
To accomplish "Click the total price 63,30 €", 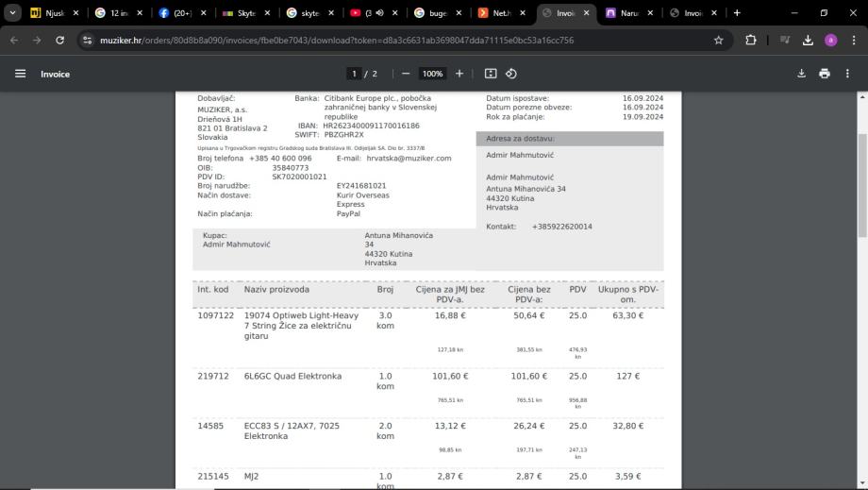I will pyautogui.click(x=627, y=315).
